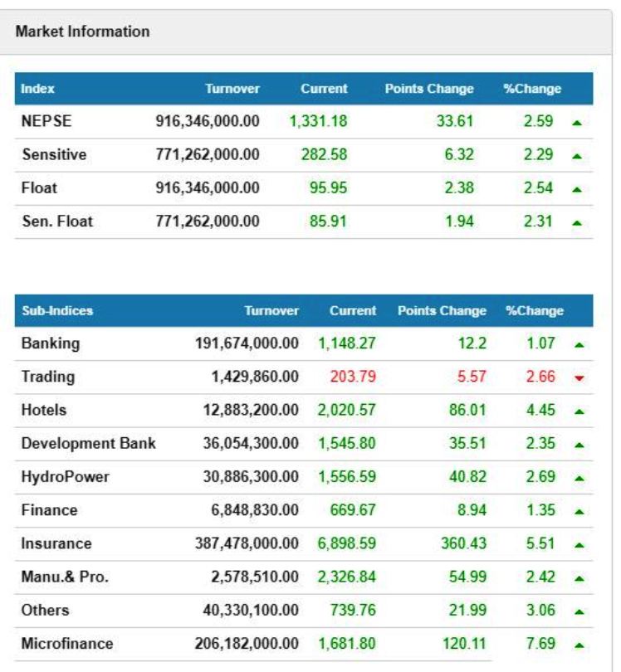
Task: Click Current header in Sub-Indices table
Action: [x=353, y=311]
